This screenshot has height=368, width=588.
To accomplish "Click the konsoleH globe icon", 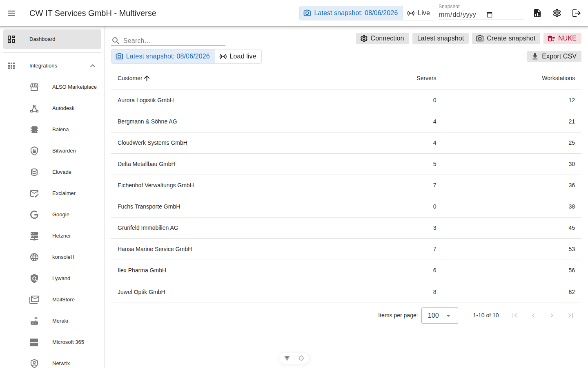I will (x=34, y=257).
